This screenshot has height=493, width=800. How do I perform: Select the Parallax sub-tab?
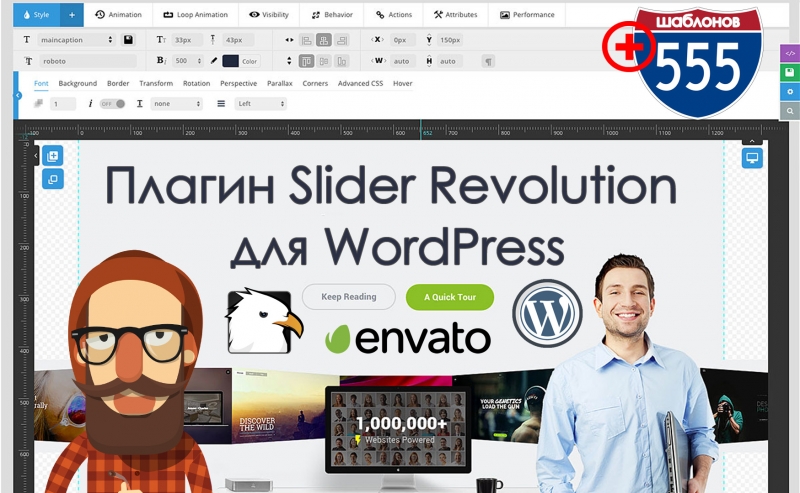280,83
